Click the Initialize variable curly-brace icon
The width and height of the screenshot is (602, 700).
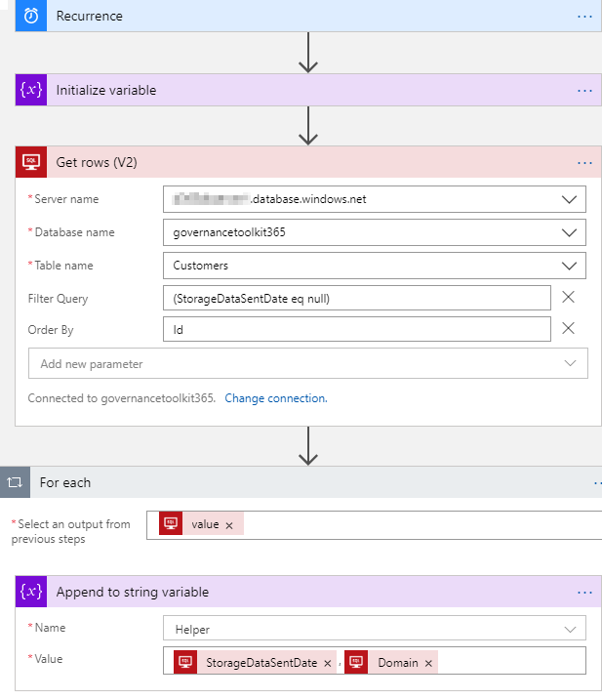pyautogui.click(x=31, y=90)
